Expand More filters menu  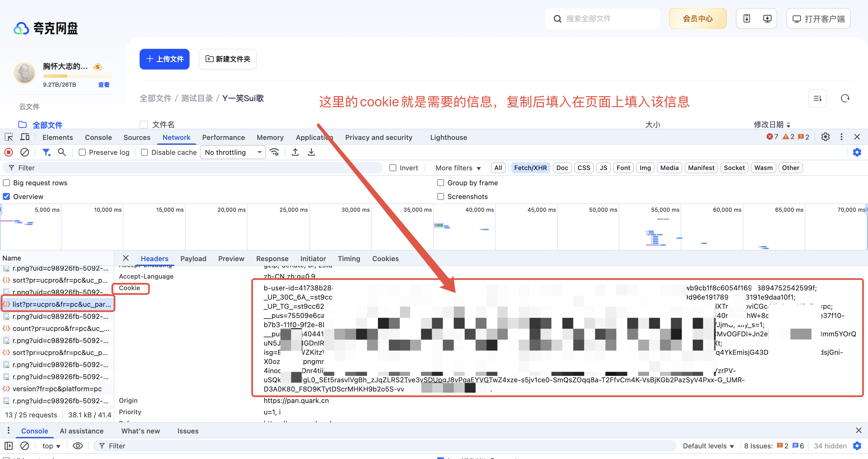click(457, 167)
